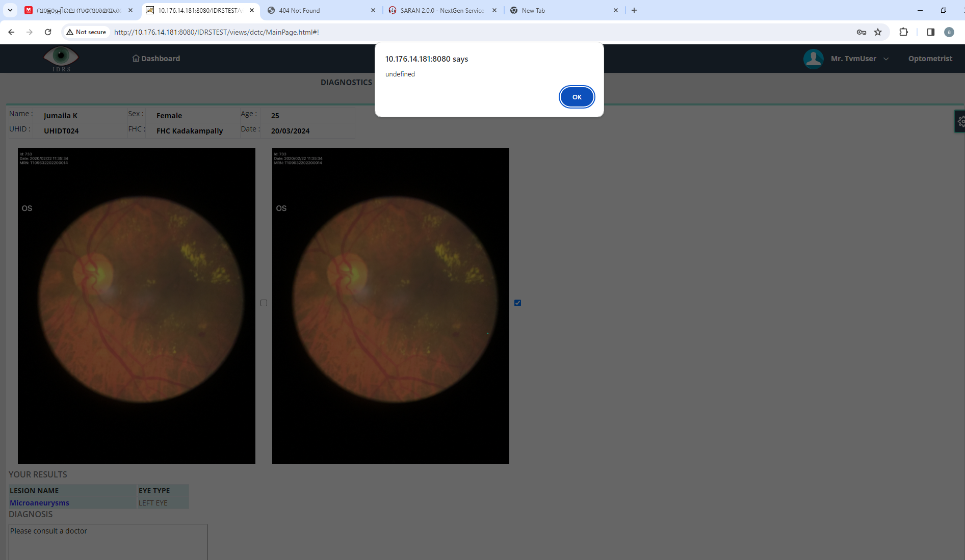This screenshot has width=965, height=560.
Task: Close the IDRSTEST tab
Action: click(252, 10)
